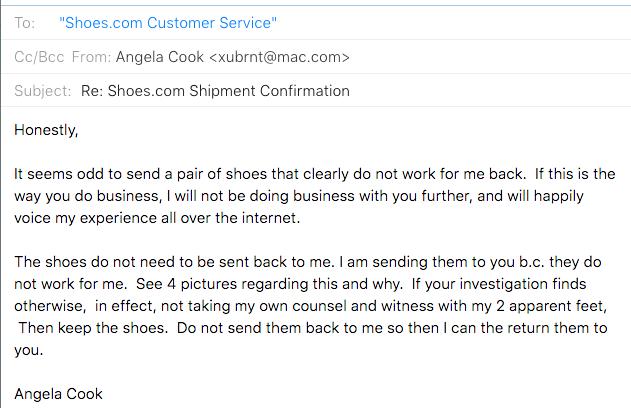Image resolution: width=631 pixels, height=408 pixels.
Task: Place cursor after "Honestly," greeting
Action: click(x=78, y=130)
